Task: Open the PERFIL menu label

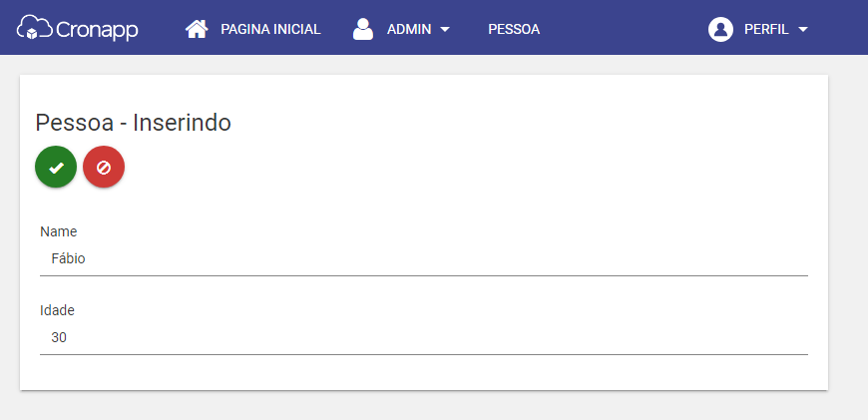Action: [766, 29]
